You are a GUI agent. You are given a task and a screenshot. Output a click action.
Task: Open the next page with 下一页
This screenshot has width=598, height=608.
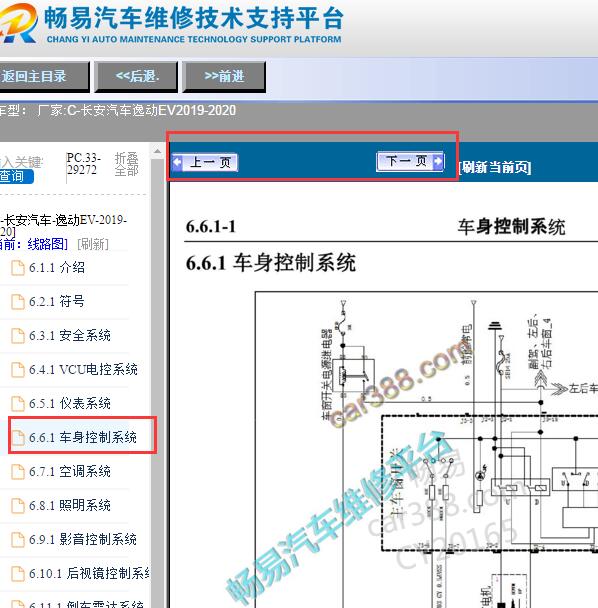coord(410,161)
